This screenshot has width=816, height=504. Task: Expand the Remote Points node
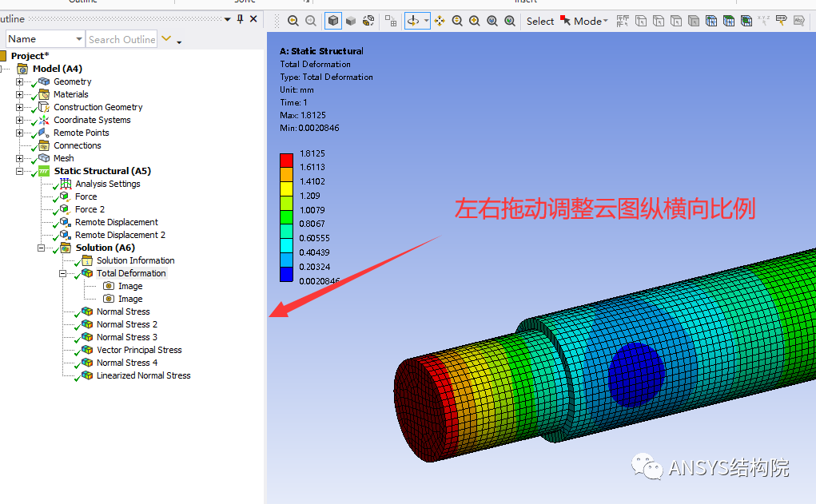[19, 133]
